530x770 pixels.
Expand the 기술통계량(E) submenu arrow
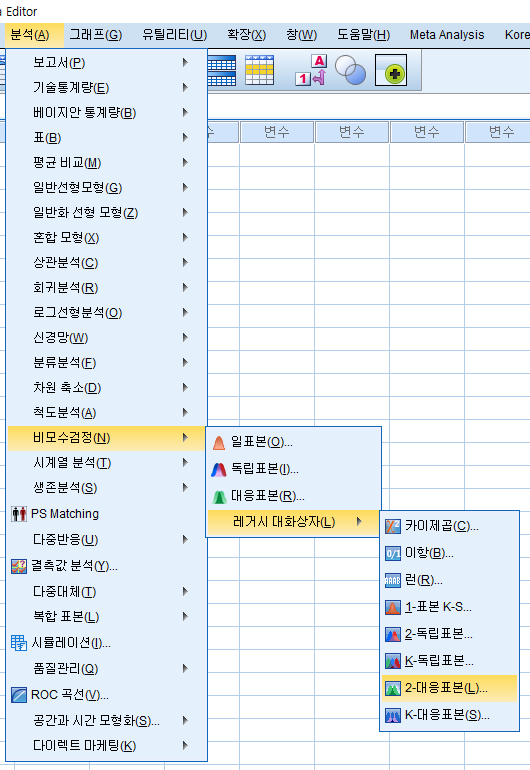tap(185, 87)
